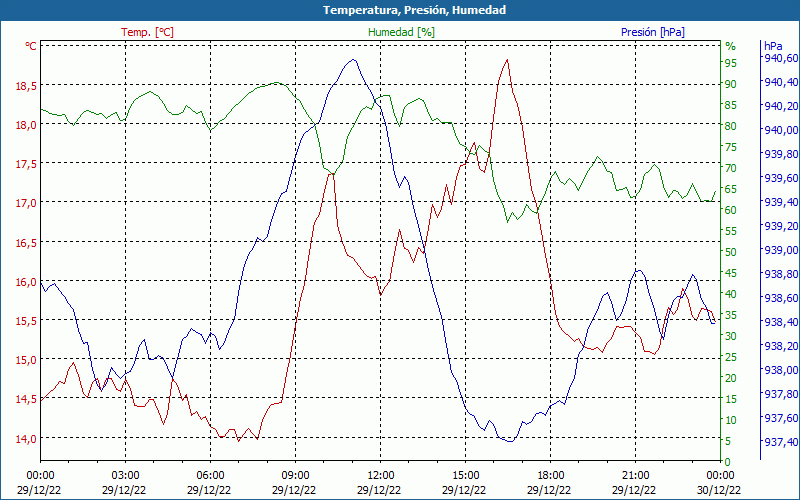Click the '938,00' pressure axis value

(781, 369)
